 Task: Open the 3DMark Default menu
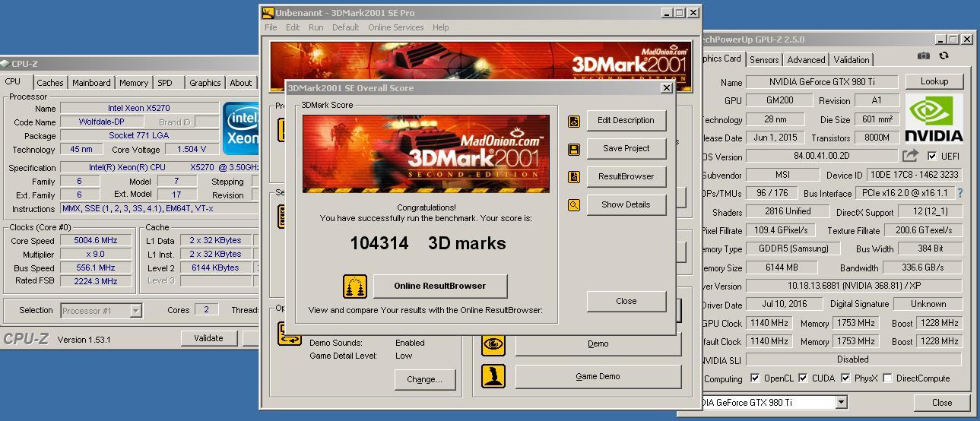tap(345, 27)
